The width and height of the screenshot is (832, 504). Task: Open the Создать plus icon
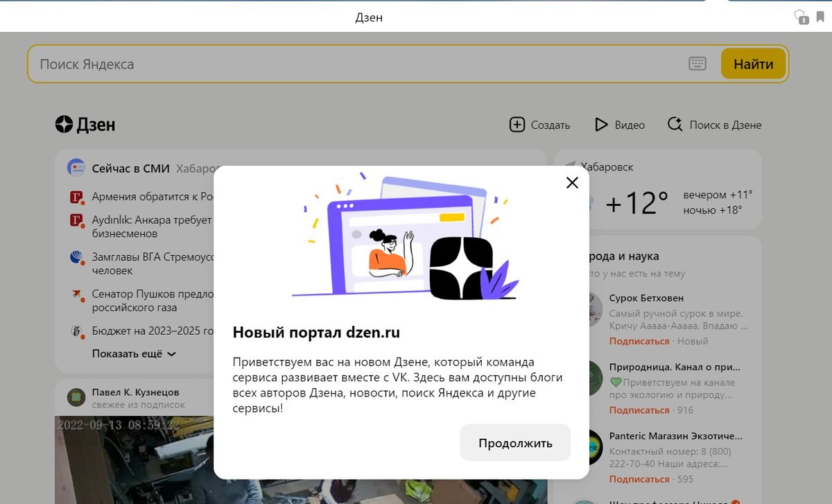point(517,125)
